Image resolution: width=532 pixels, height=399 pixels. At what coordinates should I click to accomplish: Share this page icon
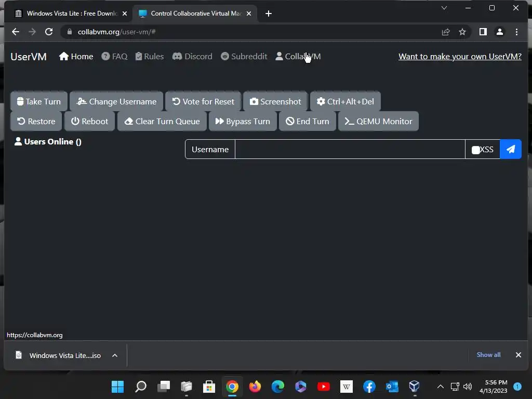(445, 32)
